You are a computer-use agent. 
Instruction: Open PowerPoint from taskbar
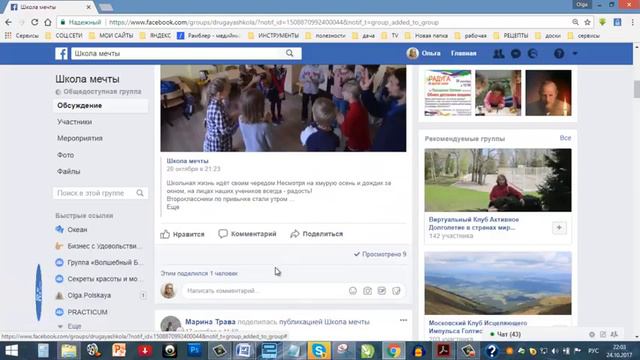click(119, 351)
